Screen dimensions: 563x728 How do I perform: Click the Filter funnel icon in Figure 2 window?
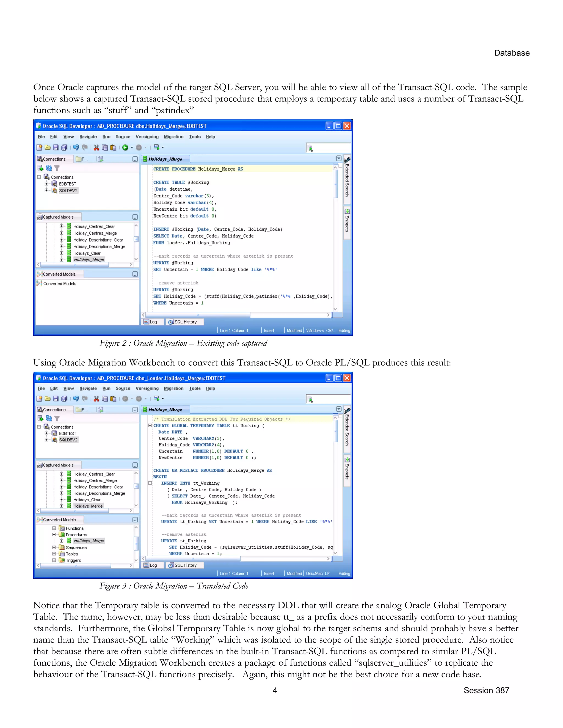point(57,168)
